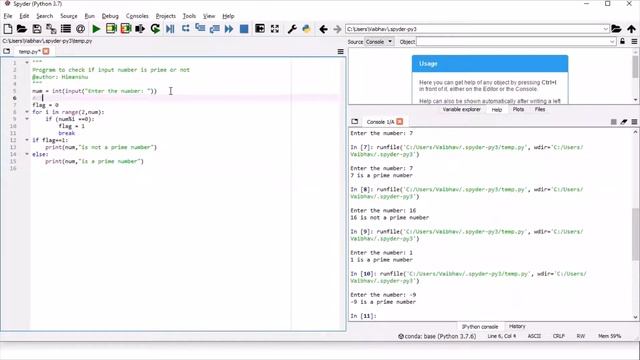Click the Run current cell icon
Viewport: 640px width, 360px height.
click(111, 29)
